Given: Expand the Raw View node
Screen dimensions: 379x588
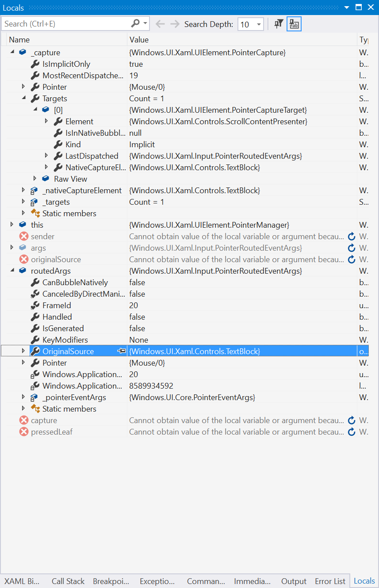Looking at the screenshot, I should (35, 179).
